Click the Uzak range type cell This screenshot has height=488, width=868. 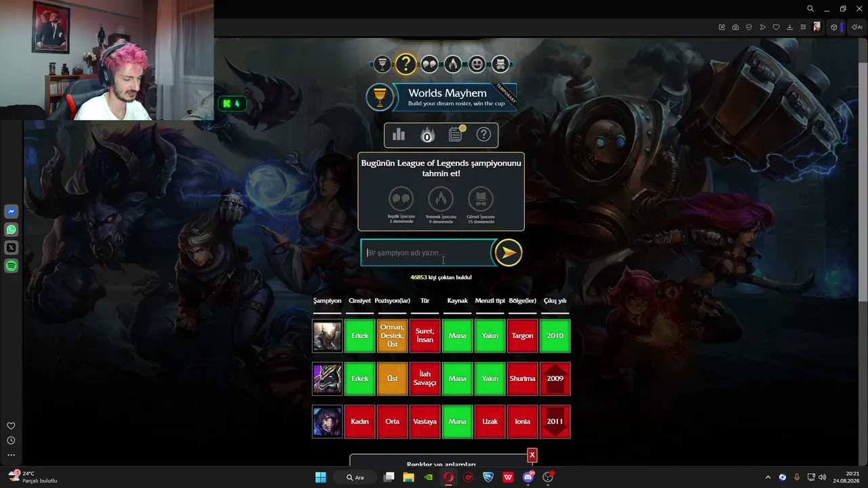[x=490, y=422]
